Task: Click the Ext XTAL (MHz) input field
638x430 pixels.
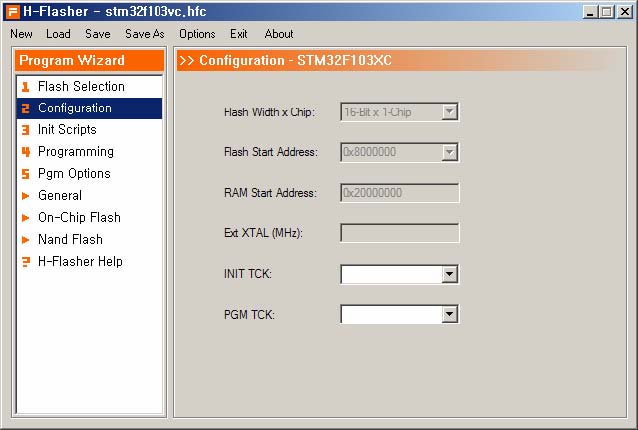Action: tap(400, 233)
